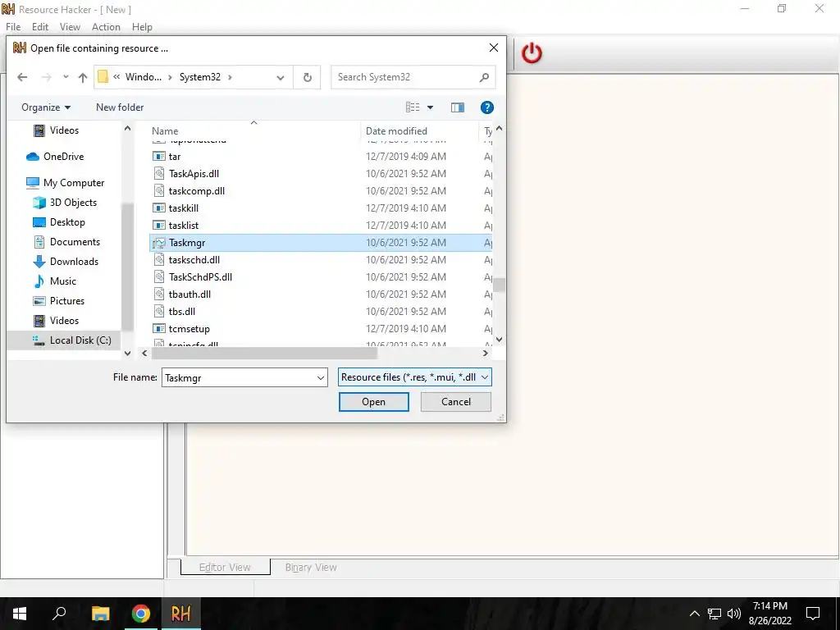This screenshot has height=630, width=840.
Task: Open the Organize dropdown
Action: tap(46, 107)
